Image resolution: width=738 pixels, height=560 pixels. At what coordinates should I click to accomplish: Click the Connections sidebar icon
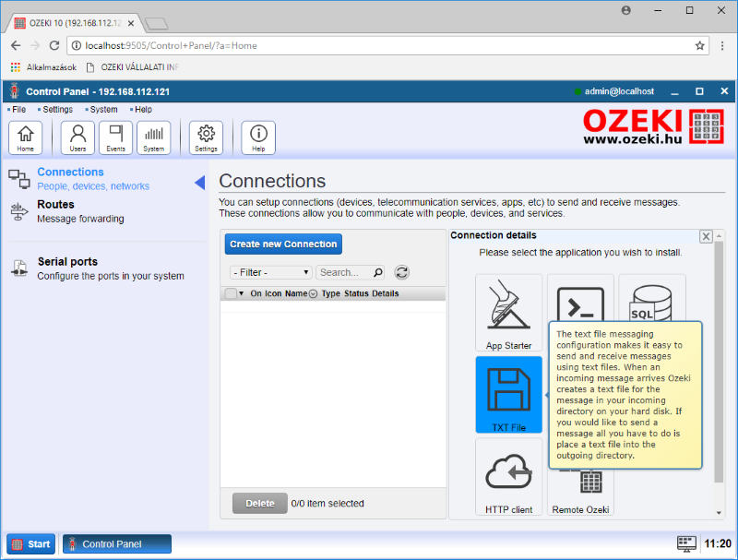coord(19,179)
